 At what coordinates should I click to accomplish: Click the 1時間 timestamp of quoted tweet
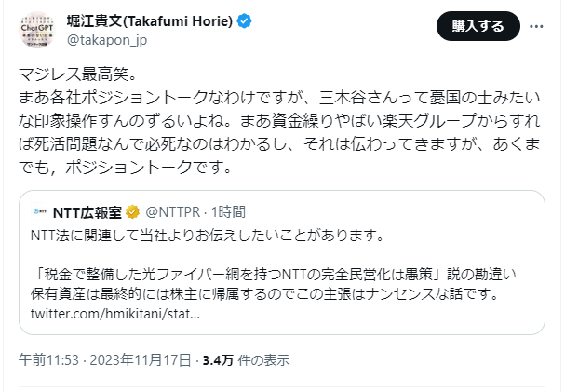(x=228, y=212)
